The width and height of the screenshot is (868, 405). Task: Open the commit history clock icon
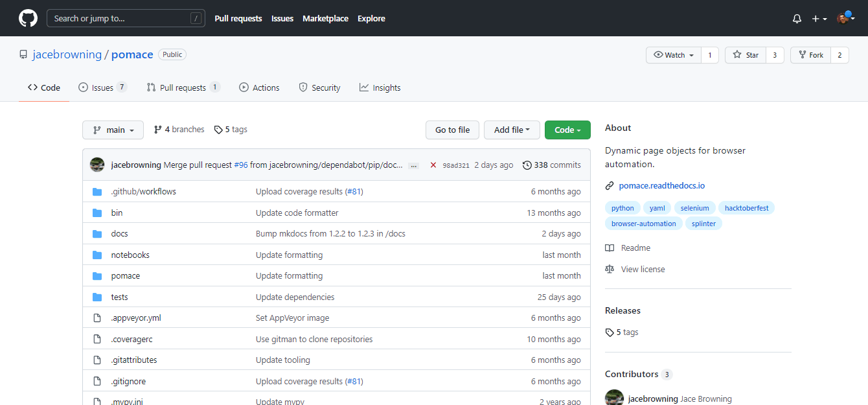(527, 165)
